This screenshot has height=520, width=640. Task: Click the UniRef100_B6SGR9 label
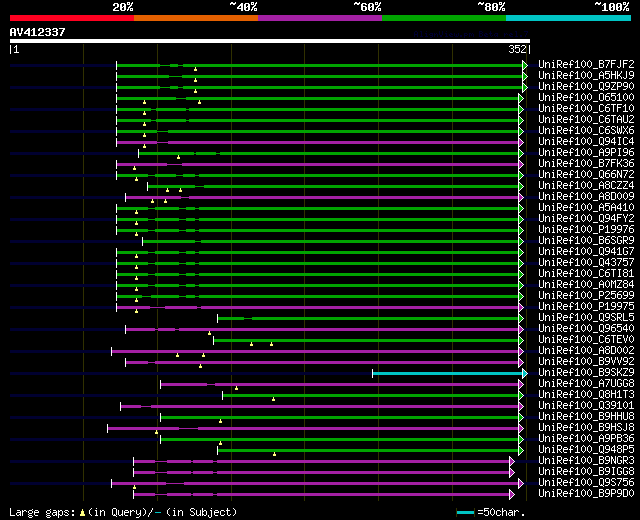coord(586,241)
